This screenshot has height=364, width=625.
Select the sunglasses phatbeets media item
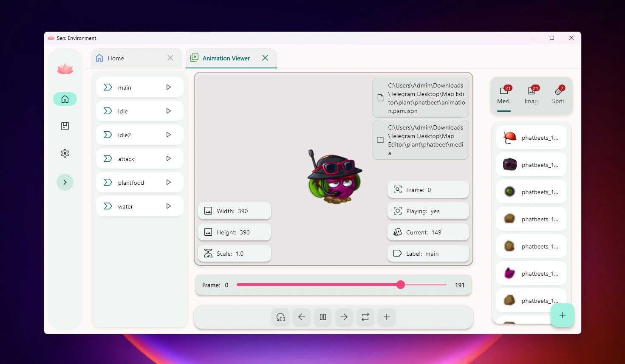click(x=532, y=164)
